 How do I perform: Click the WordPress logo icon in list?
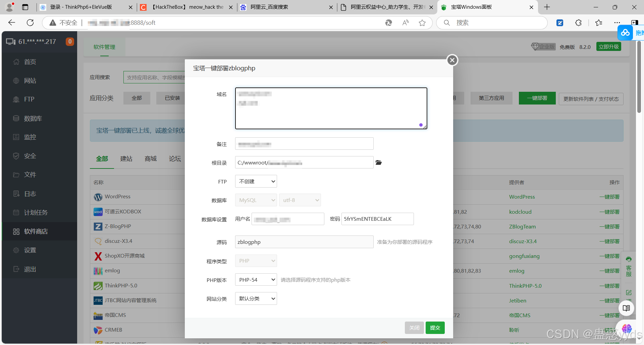tap(98, 197)
